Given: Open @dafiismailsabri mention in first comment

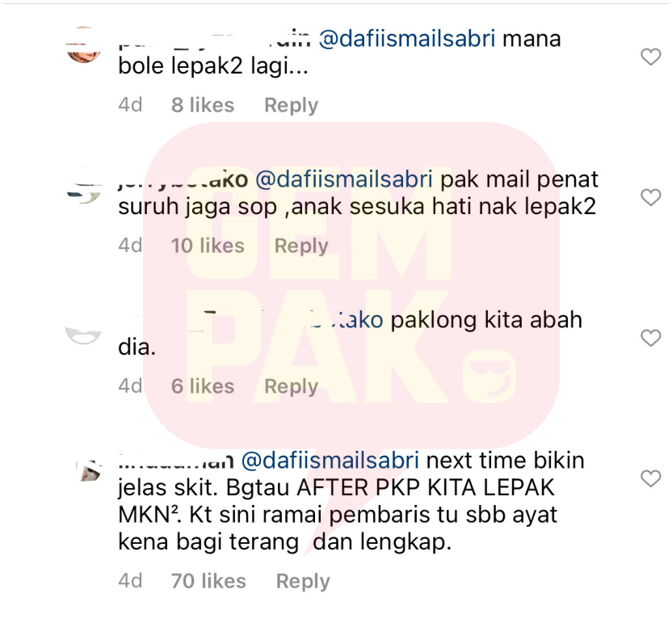Looking at the screenshot, I should click(407, 39).
